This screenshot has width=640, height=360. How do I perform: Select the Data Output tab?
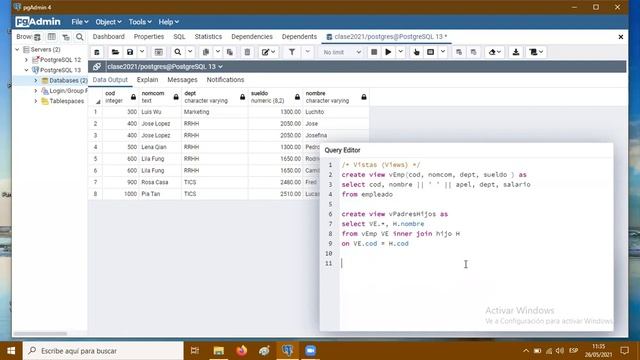tap(110, 80)
